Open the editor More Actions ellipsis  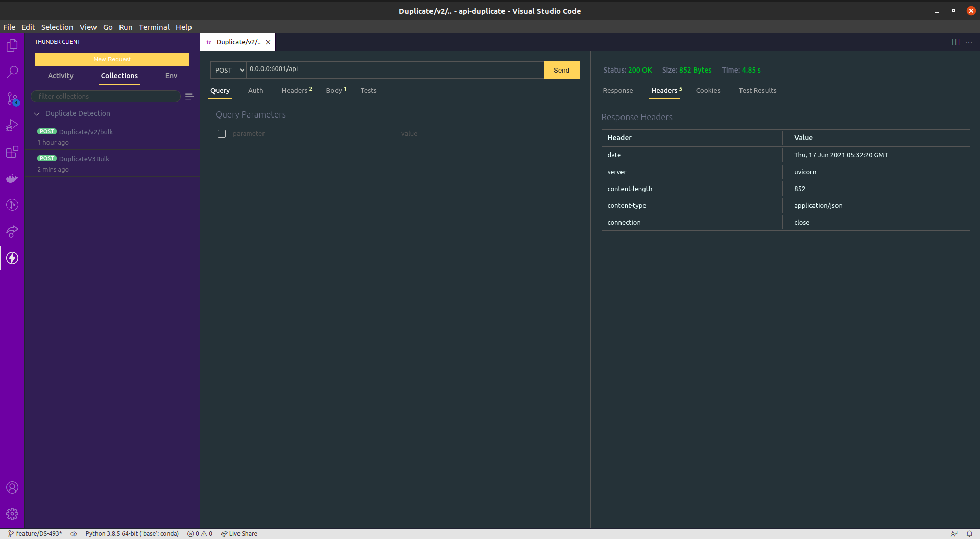coord(969,42)
